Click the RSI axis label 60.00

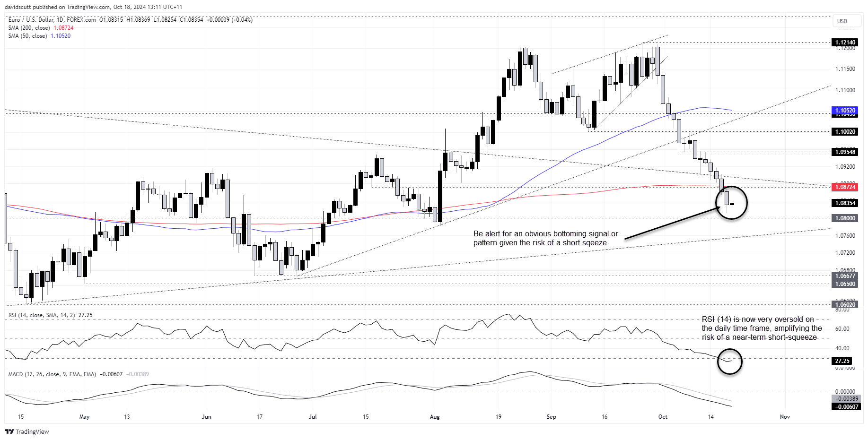842,329
